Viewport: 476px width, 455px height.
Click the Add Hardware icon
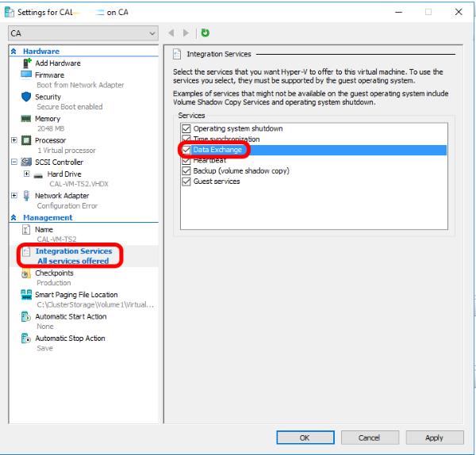tap(26, 63)
